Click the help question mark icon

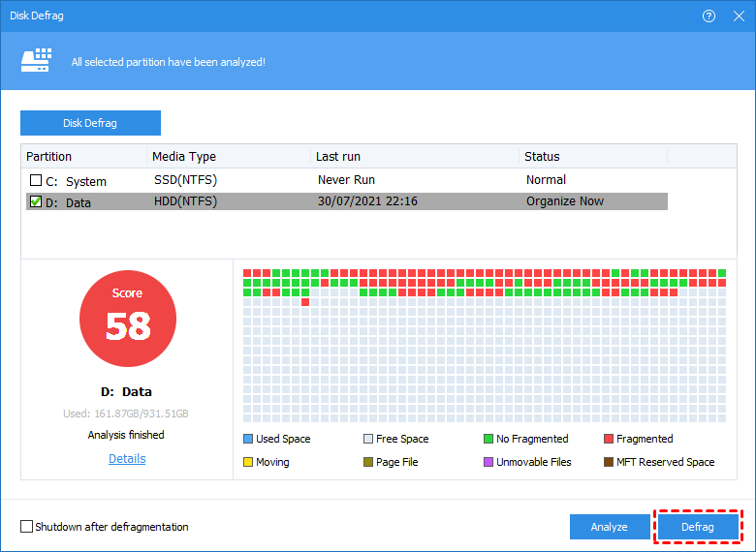709,16
